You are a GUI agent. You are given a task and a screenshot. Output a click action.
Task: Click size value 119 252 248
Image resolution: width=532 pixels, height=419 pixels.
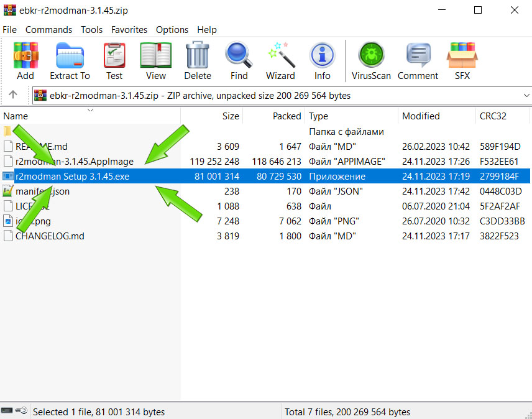(214, 162)
